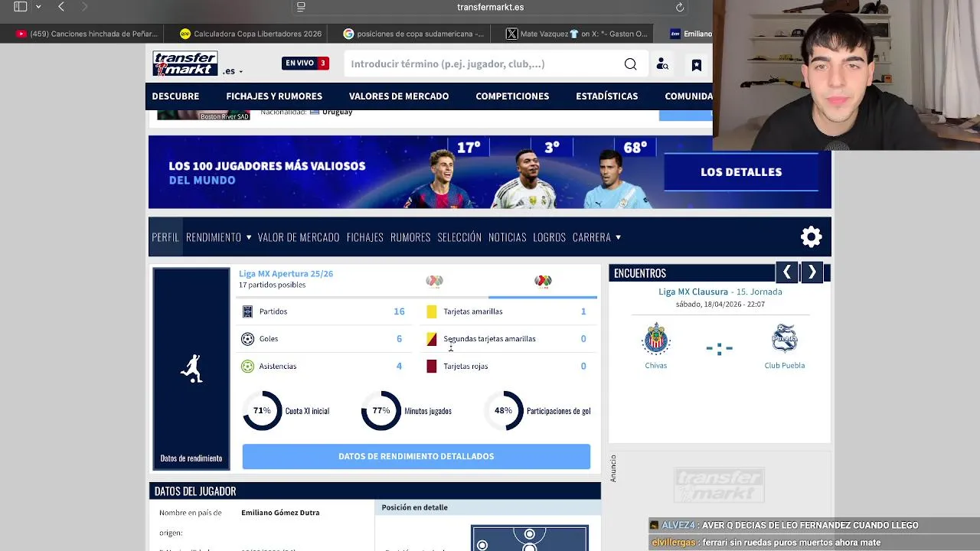Open the ESTADÍSTICAS menu
The image size is (980, 551).
pyautogui.click(x=606, y=96)
